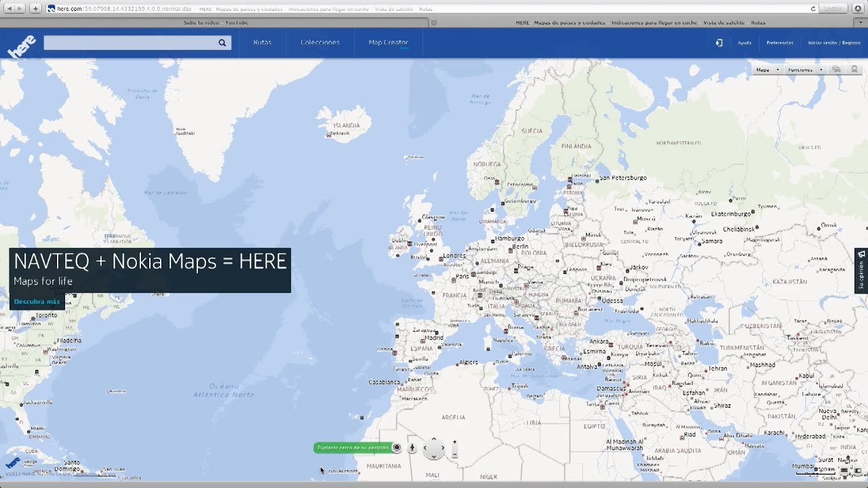
Task: Click the Tehran city label
Action: coord(718,369)
